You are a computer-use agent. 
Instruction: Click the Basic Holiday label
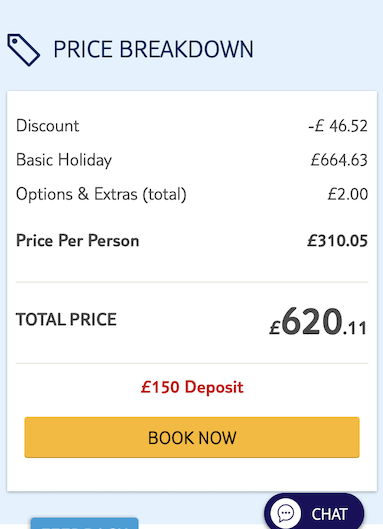tap(64, 160)
